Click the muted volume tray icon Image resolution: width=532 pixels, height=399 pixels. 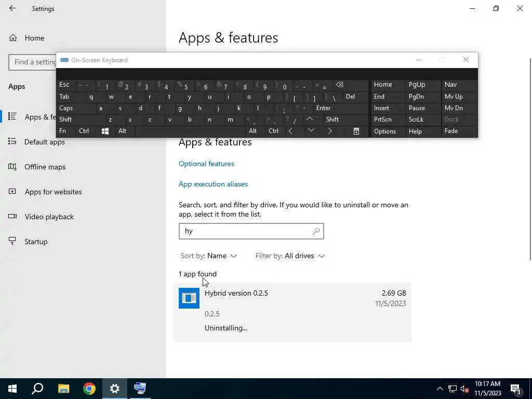pos(464,389)
